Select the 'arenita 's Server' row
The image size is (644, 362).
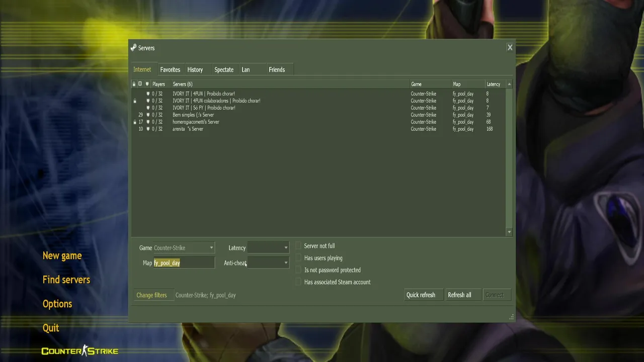319,129
